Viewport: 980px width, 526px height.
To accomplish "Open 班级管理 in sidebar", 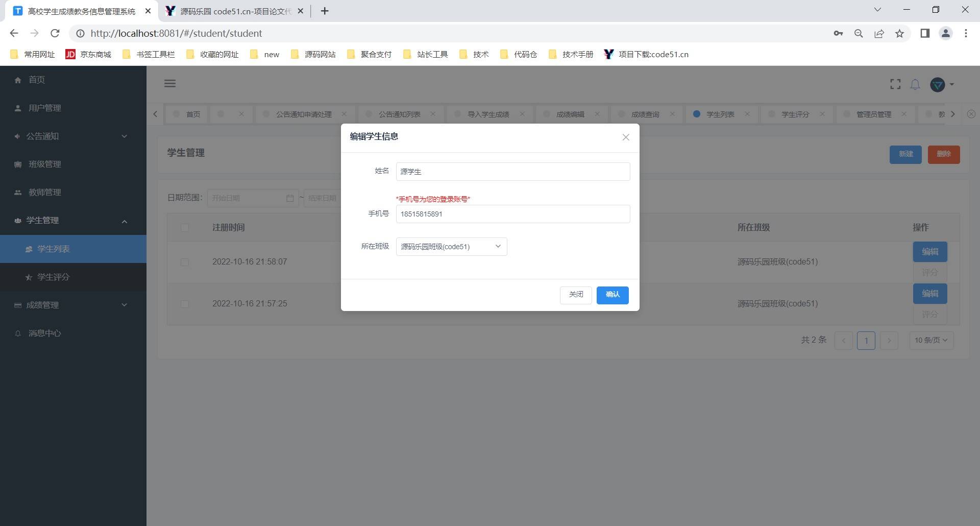I will (73, 164).
